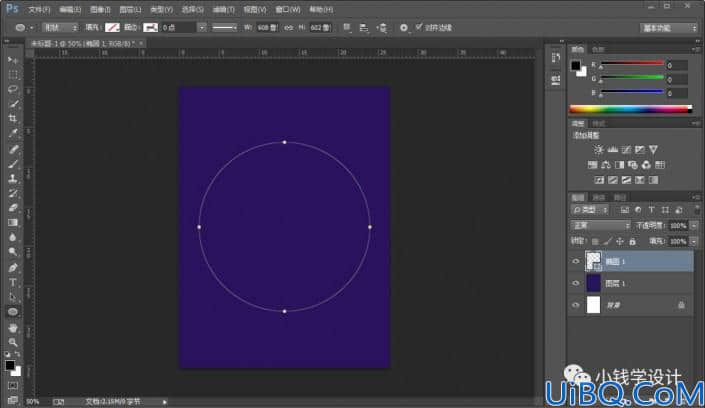Click the color spectrum ramp
705x408 pixels.
(630, 109)
